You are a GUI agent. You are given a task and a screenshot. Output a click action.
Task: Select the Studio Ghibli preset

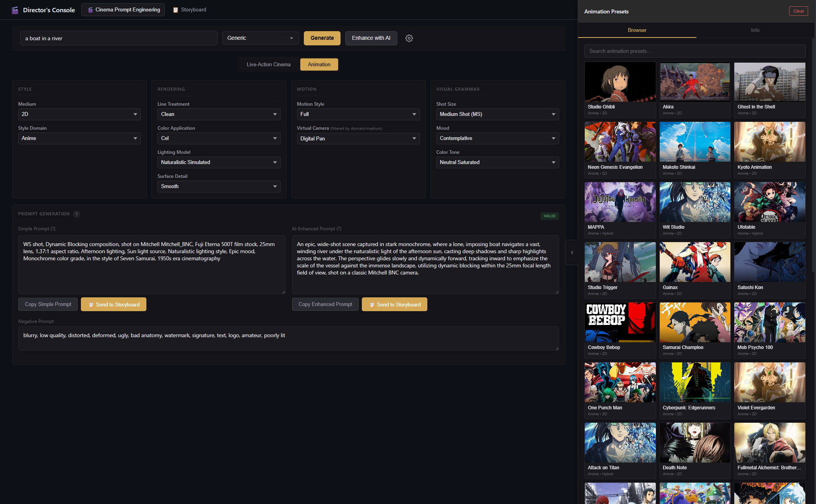(x=620, y=90)
